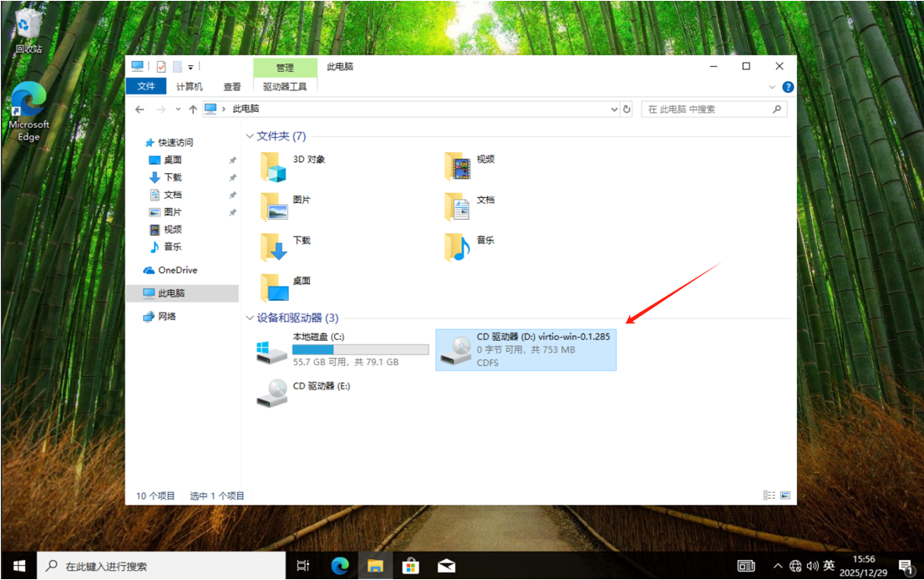This screenshot has width=924, height=580.
Task: Collapse the 设备和驱动器 (3) section
Action: click(x=249, y=318)
